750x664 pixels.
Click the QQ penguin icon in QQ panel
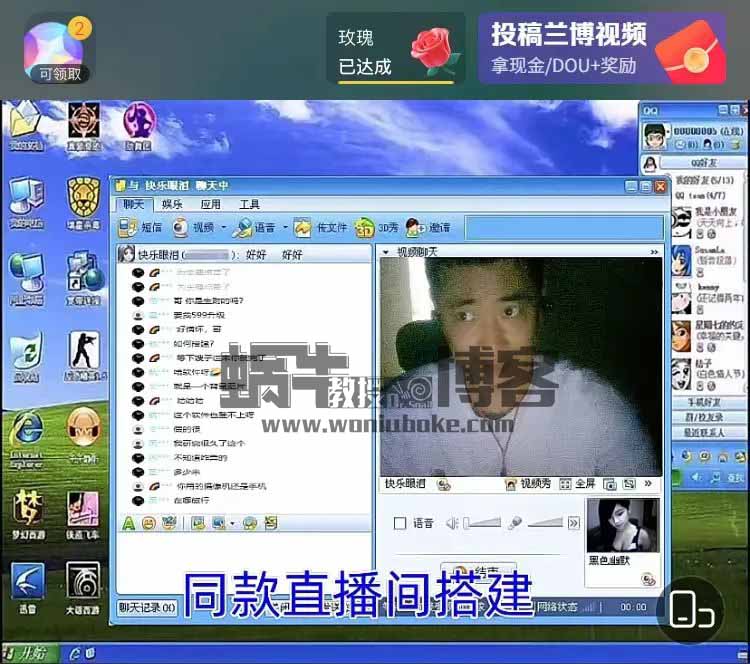click(649, 164)
